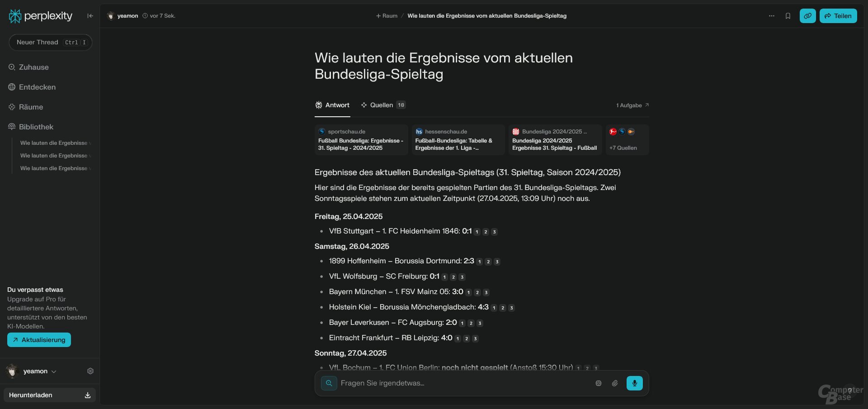Click citation 1 after VfB Stuttgart result
This screenshot has width=868, height=409.
point(477,232)
